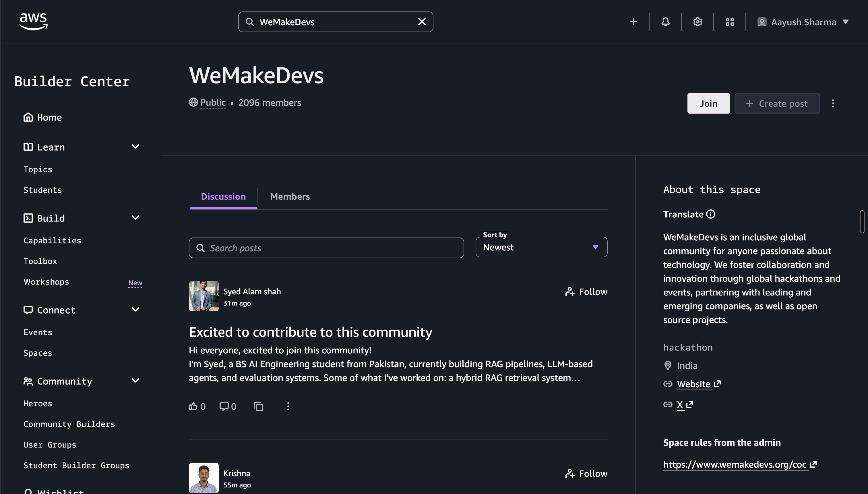The image size is (868, 494).
Task: Open Syed Alam shah's profile name
Action: pos(252,291)
